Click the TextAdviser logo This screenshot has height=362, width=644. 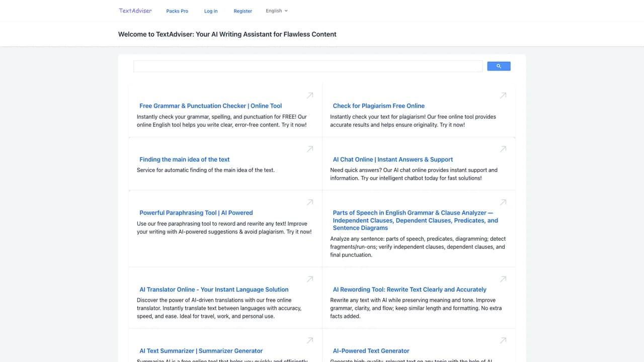[x=135, y=11]
